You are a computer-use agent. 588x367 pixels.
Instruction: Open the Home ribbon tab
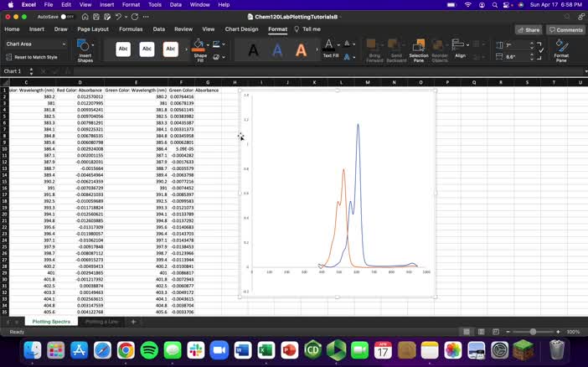pos(12,29)
